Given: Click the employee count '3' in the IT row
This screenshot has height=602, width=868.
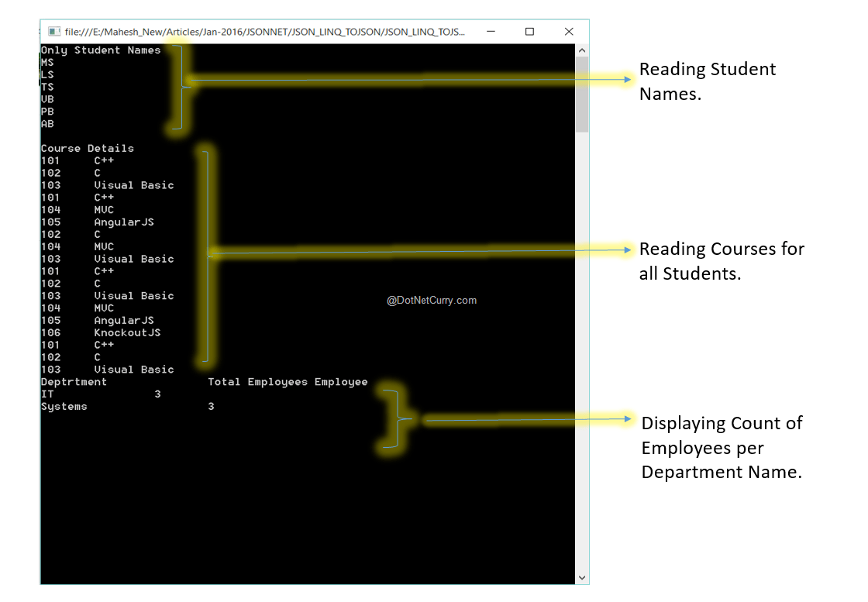Looking at the screenshot, I should click(x=158, y=394).
